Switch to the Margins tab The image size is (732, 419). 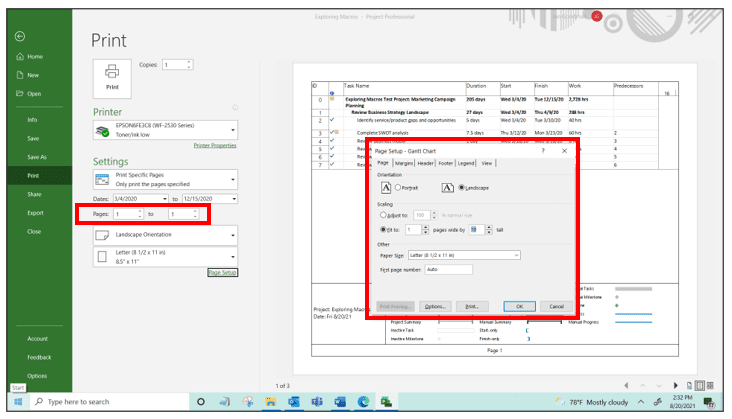tap(404, 163)
